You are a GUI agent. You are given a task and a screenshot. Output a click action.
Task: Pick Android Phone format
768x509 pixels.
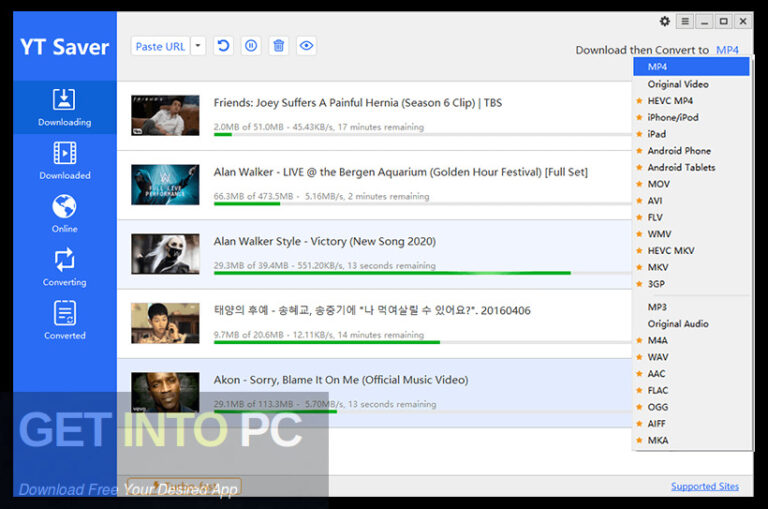click(691, 150)
